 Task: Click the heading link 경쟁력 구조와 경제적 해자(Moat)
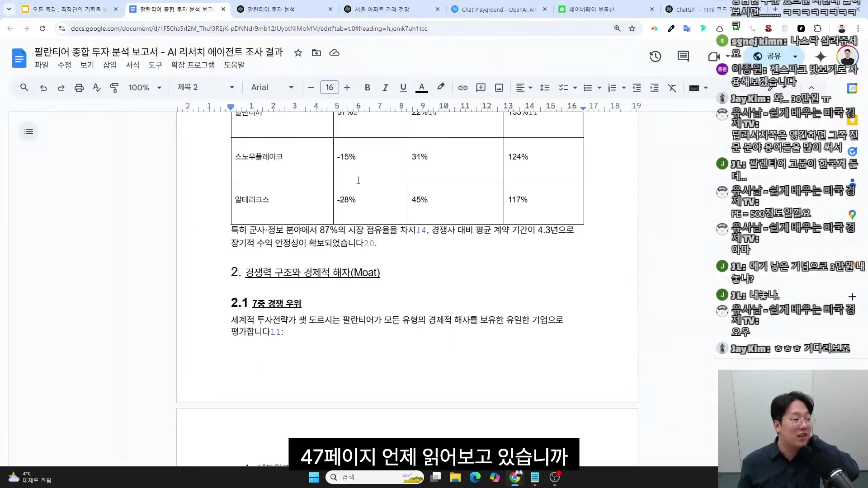coord(312,272)
